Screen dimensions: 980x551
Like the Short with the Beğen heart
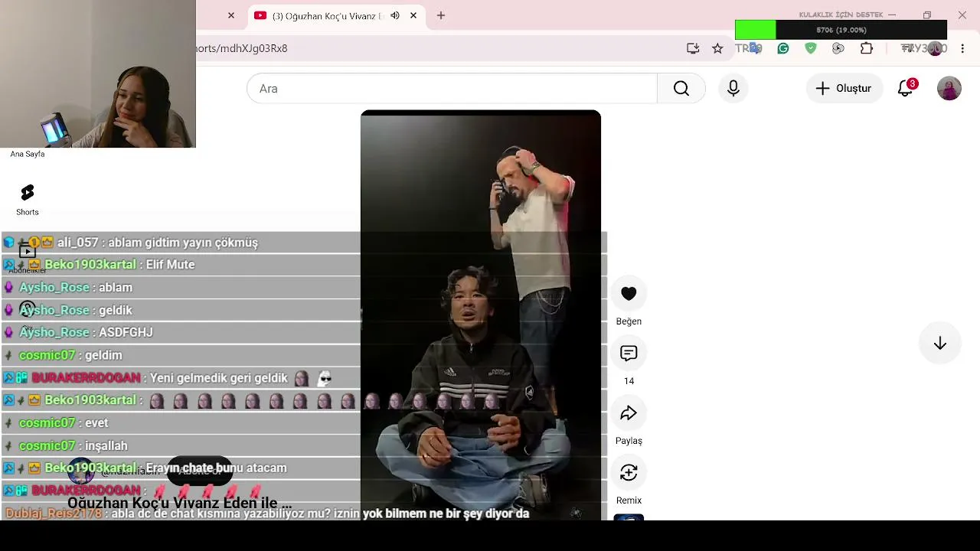tap(629, 294)
